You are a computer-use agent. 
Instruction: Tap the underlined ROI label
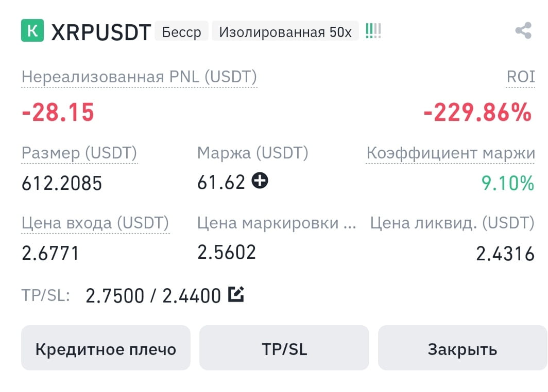[521, 77]
